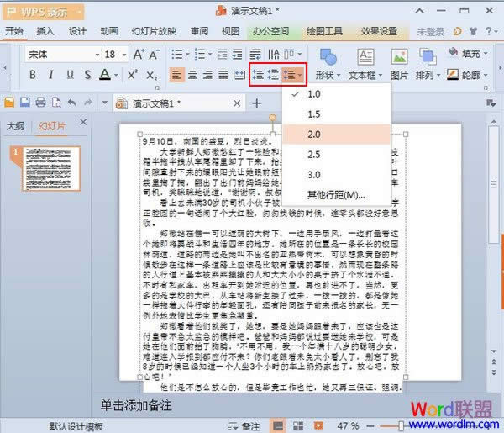The width and height of the screenshot is (504, 433).
Task: Open the 动画 ribbon tab
Action: (x=108, y=31)
